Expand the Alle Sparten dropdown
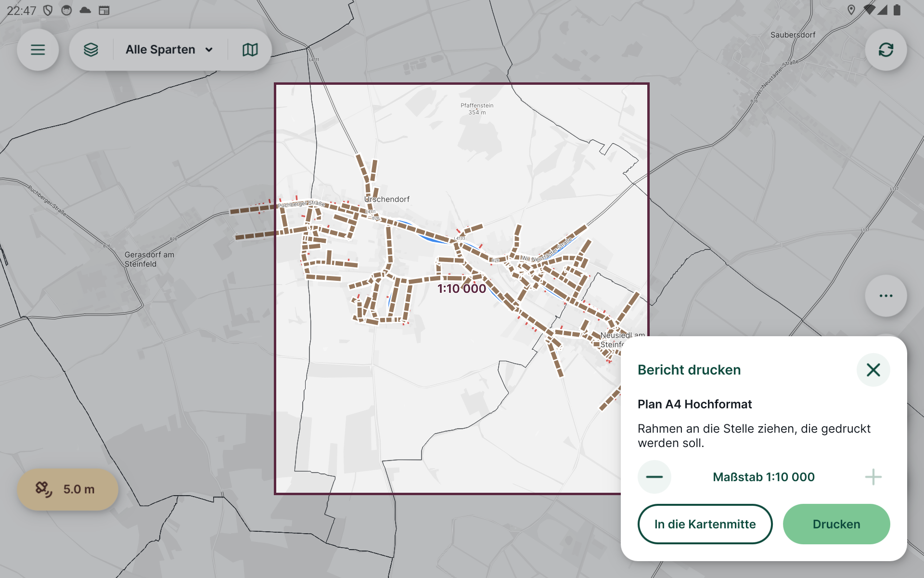The width and height of the screenshot is (924, 578). [x=169, y=50]
